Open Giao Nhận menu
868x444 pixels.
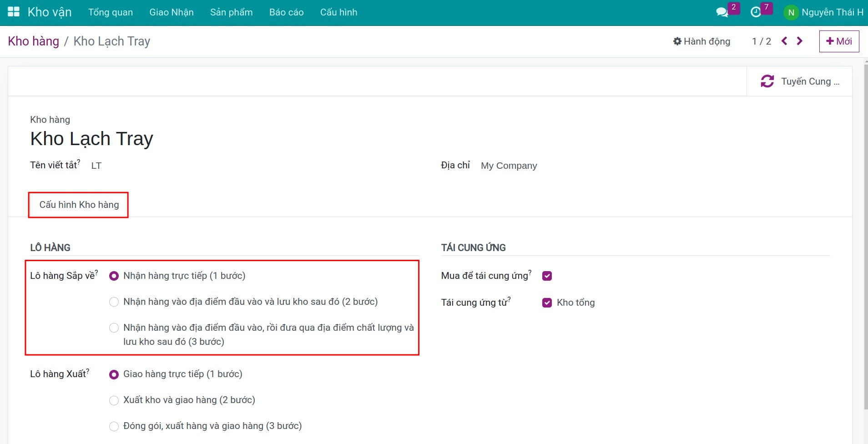pos(172,12)
